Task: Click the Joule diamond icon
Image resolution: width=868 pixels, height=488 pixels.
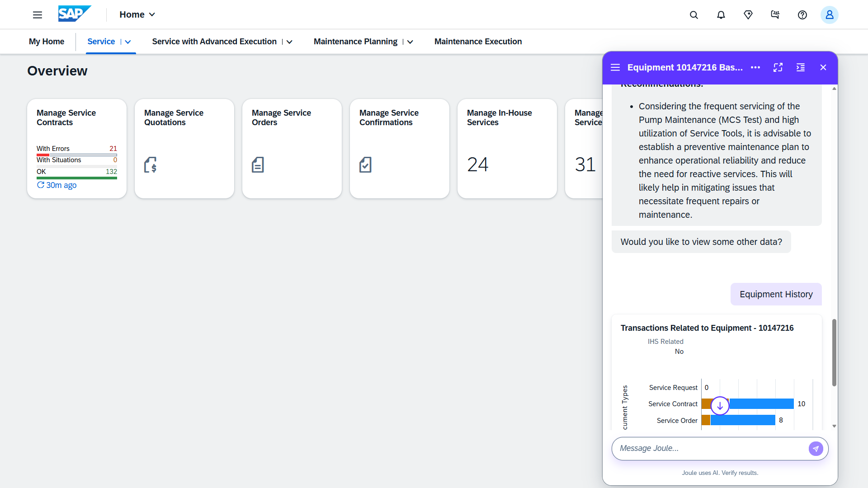Action: (748, 15)
